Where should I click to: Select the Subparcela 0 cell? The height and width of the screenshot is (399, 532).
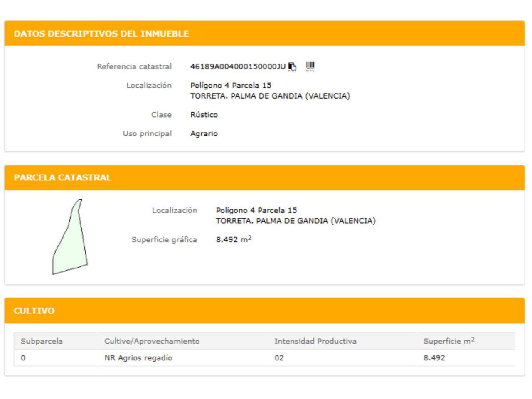pos(23,358)
